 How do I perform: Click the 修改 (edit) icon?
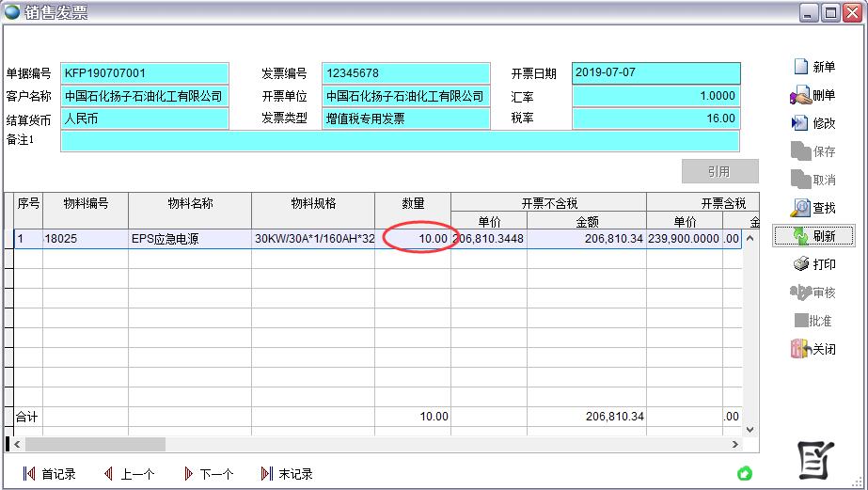[x=800, y=123]
